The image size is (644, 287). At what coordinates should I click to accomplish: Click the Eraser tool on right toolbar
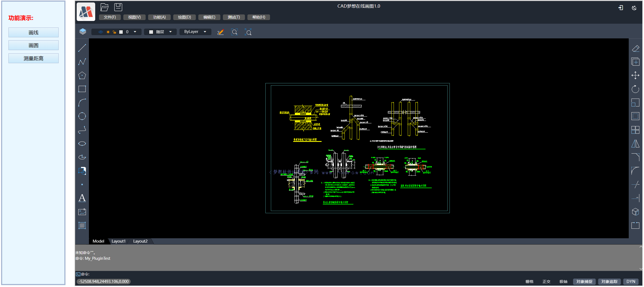[635, 48]
